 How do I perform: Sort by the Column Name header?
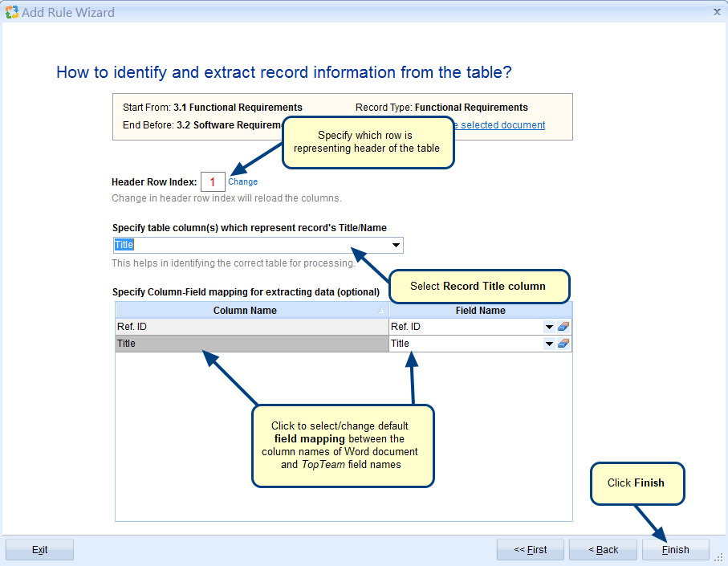pos(252,310)
